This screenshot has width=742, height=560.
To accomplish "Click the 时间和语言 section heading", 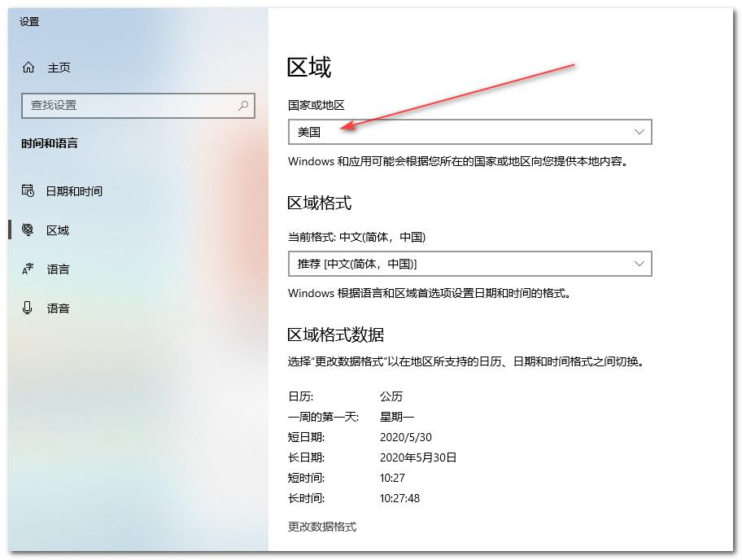I will (50, 143).
